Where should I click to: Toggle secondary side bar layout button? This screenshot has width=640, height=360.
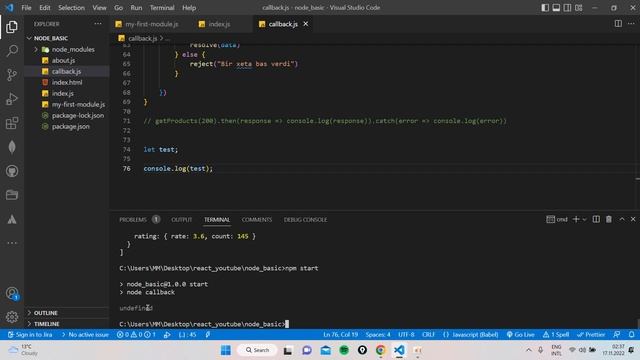click(x=567, y=8)
